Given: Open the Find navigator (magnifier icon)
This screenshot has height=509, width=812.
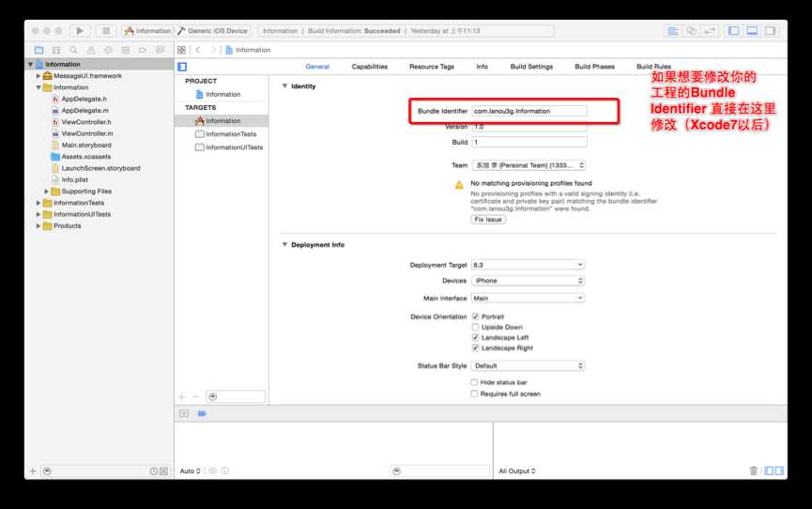Looking at the screenshot, I should click(x=73, y=51).
